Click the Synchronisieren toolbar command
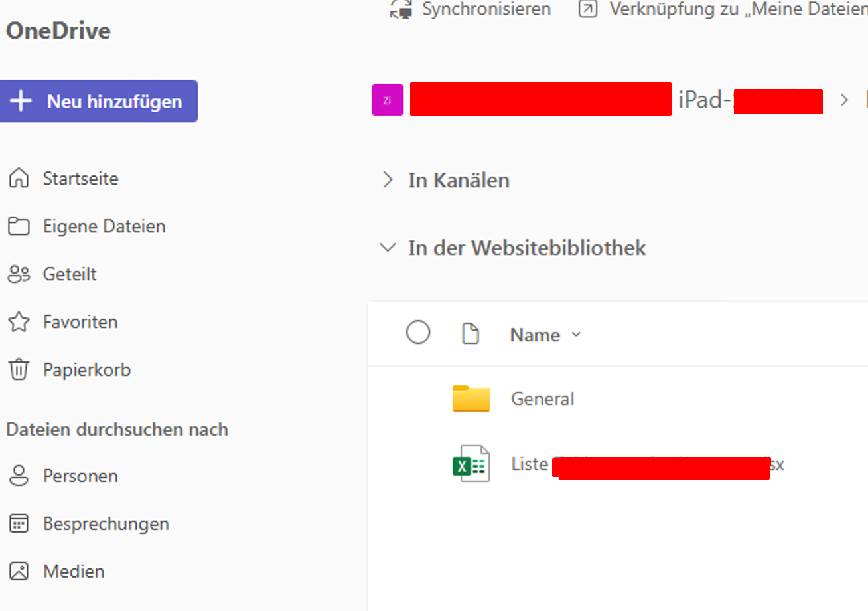The height and width of the screenshot is (611, 868). pos(471,9)
